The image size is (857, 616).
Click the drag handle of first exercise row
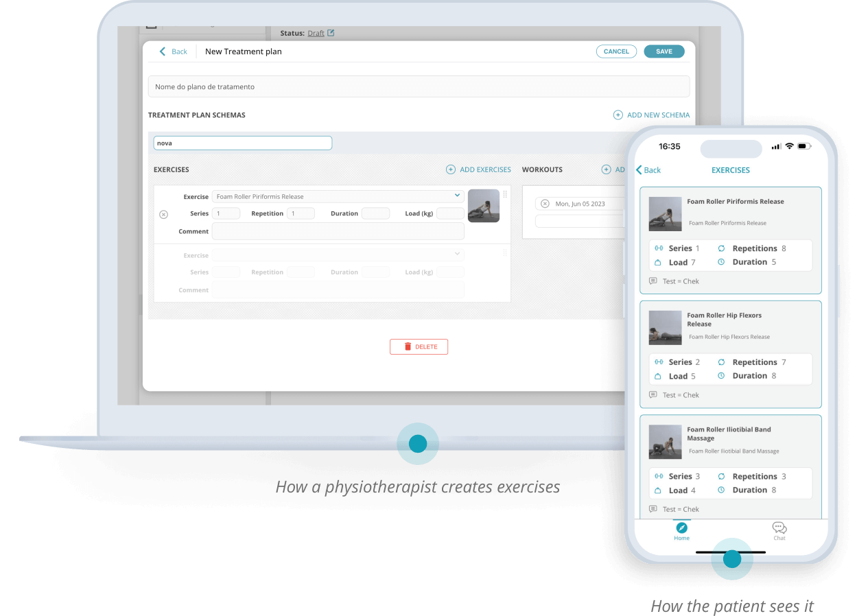(505, 194)
